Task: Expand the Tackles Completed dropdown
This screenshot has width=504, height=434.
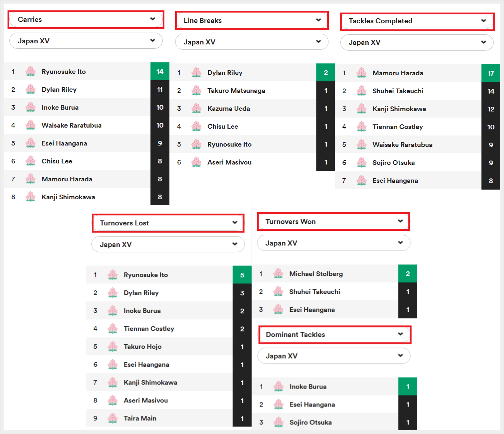Action: pos(417,21)
